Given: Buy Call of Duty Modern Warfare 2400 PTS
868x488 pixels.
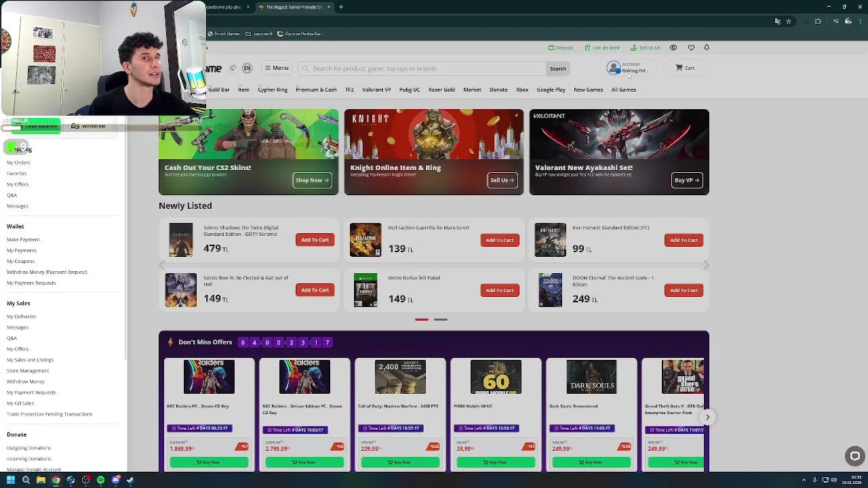Looking at the screenshot, I should (x=400, y=462).
